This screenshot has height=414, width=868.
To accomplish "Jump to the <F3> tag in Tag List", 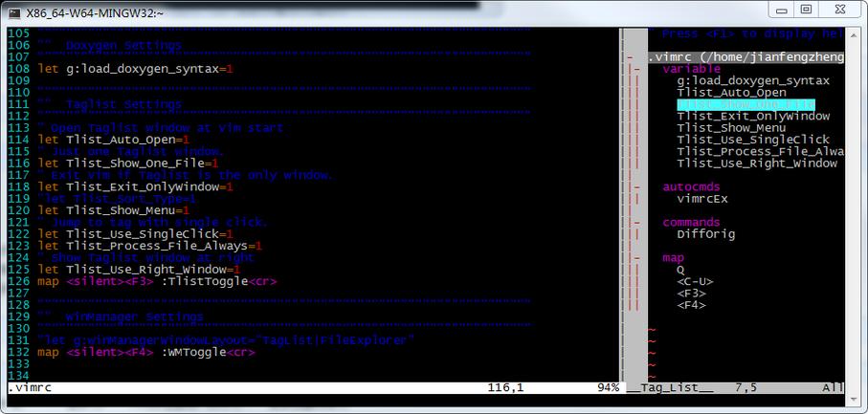I will pos(691,294).
